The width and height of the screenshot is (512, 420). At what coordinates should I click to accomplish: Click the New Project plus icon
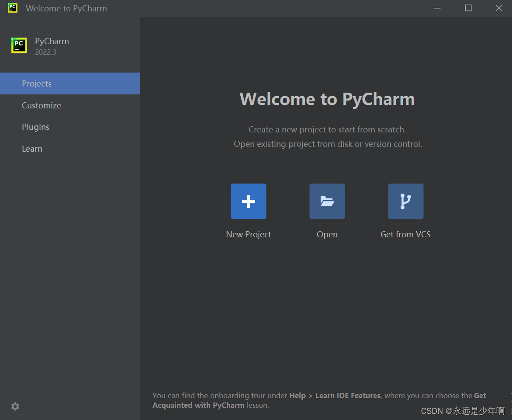pyautogui.click(x=249, y=201)
